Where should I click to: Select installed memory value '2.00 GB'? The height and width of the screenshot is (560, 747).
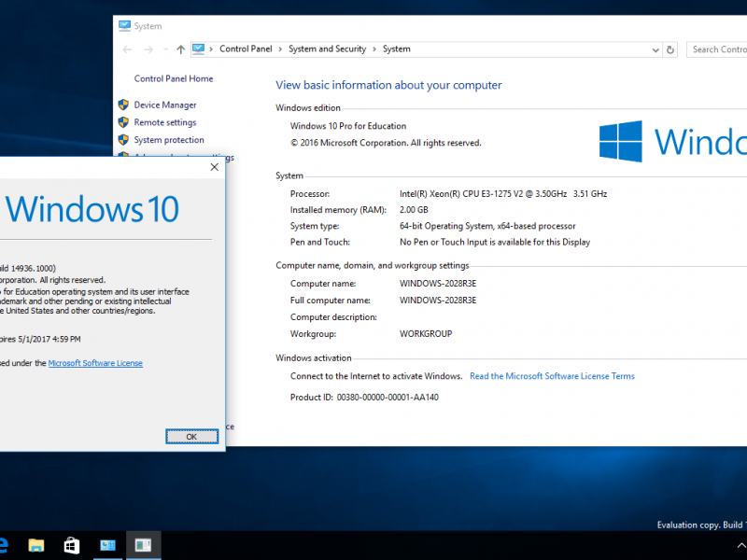[414, 210]
